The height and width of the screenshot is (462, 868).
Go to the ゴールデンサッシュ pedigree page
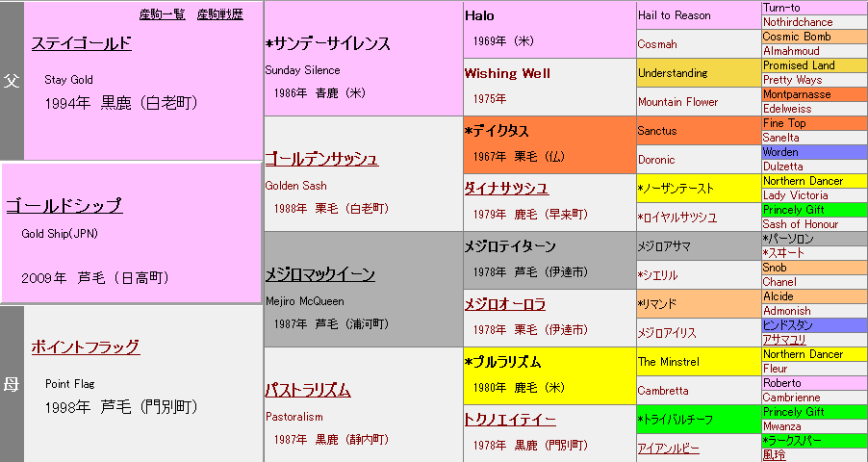[321, 159]
